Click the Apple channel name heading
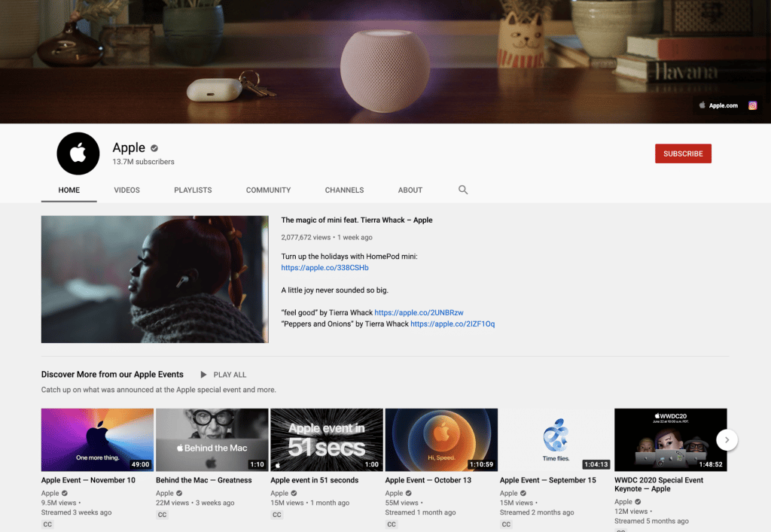 point(129,147)
